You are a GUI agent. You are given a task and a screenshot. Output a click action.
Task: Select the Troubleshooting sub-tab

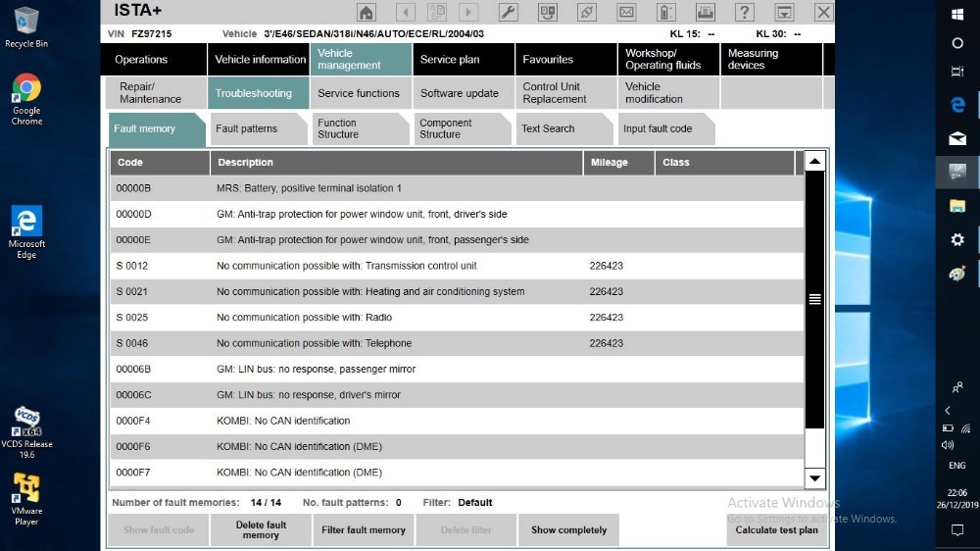point(259,93)
